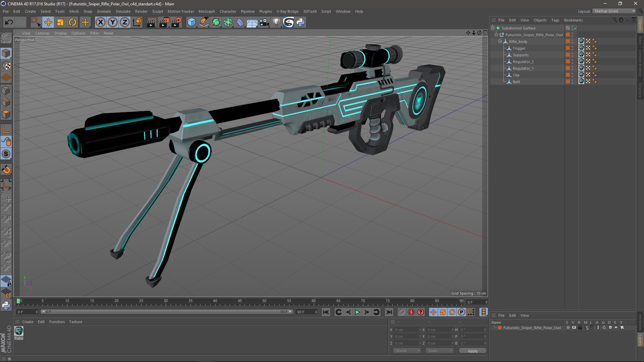The height and width of the screenshot is (362, 644).
Task: Click the Python icon in top toolbar
Action: (x=301, y=22)
